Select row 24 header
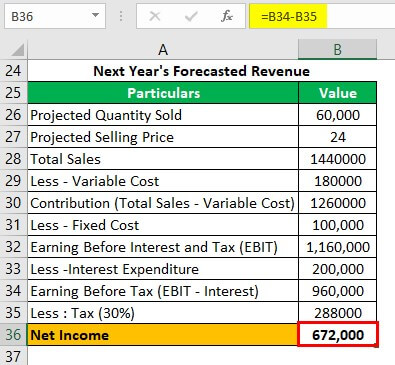Screen dimensions: 395x365 (13, 71)
